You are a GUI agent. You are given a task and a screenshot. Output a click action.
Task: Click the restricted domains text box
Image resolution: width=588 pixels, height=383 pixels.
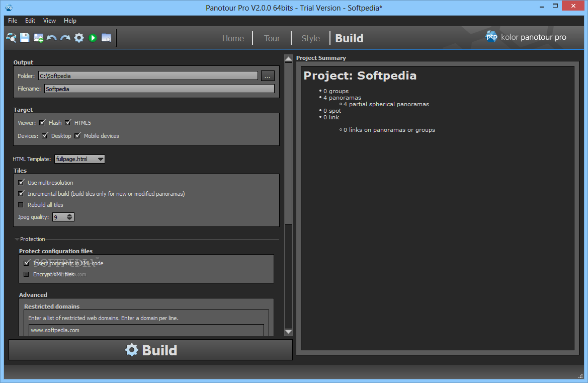(146, 330)
